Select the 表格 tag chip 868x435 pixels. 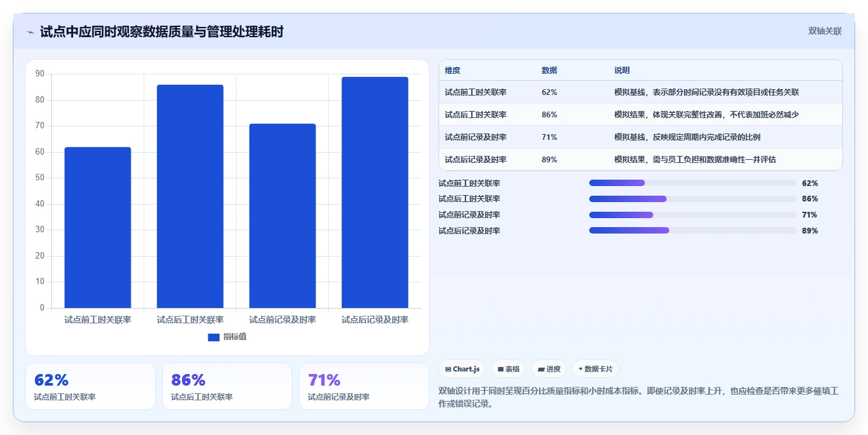(508, 369)
